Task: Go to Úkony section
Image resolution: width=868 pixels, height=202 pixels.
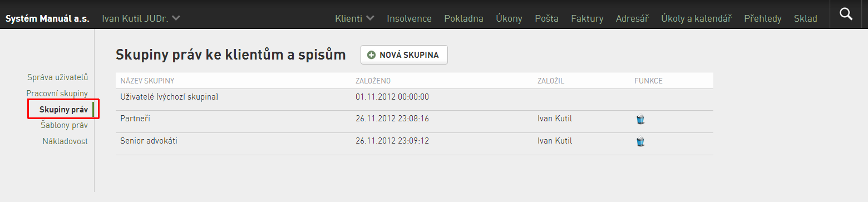Action: (509, 18)
